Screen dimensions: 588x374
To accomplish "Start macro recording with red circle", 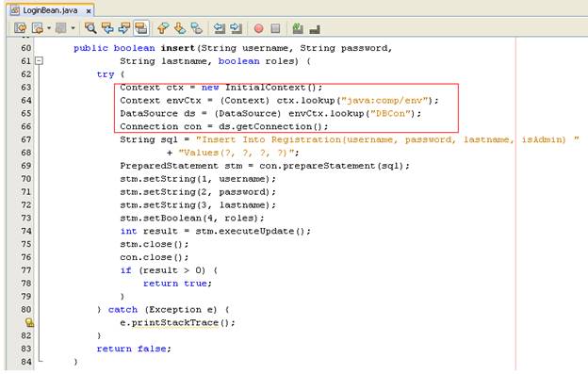I will point(258,28).
